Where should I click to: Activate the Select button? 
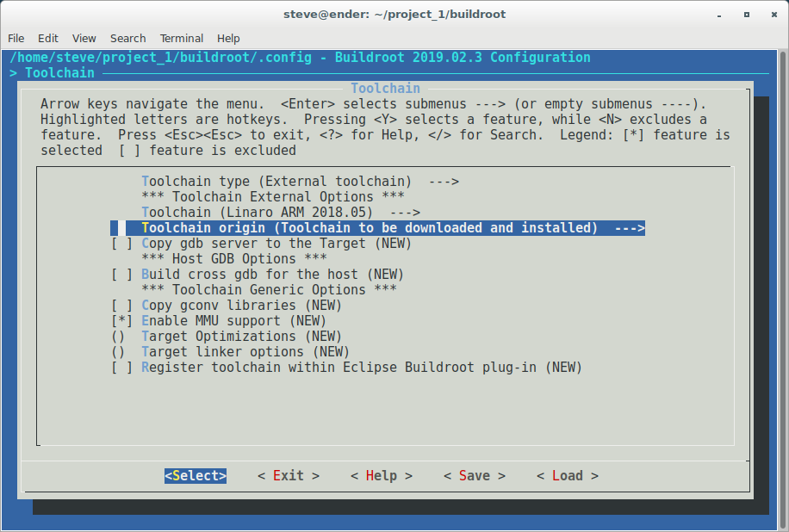pos(195,474)
